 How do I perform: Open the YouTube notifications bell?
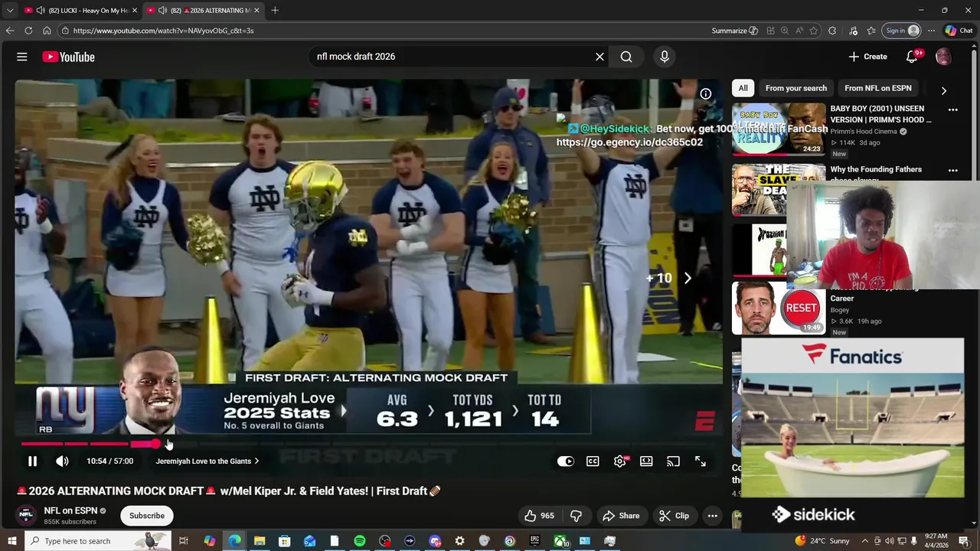(x=912, y=57)
